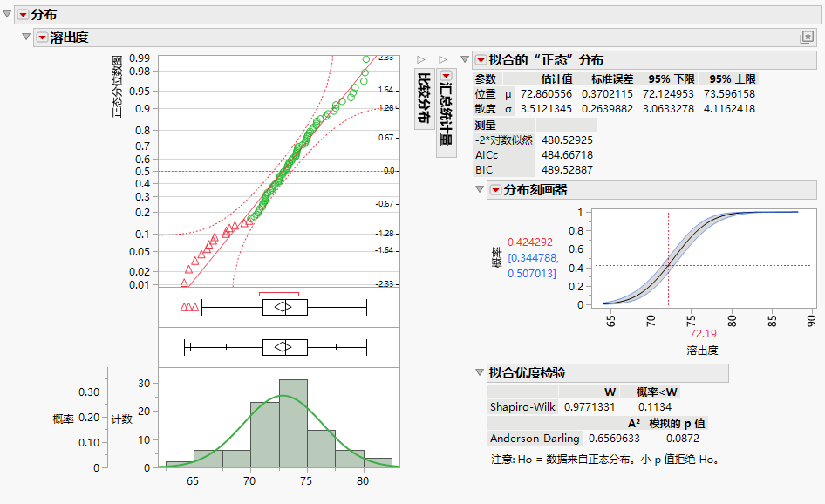Click the AICc value 484.66718
The height and width of the screenshot is (504, 825).
[x=567, y=154]
